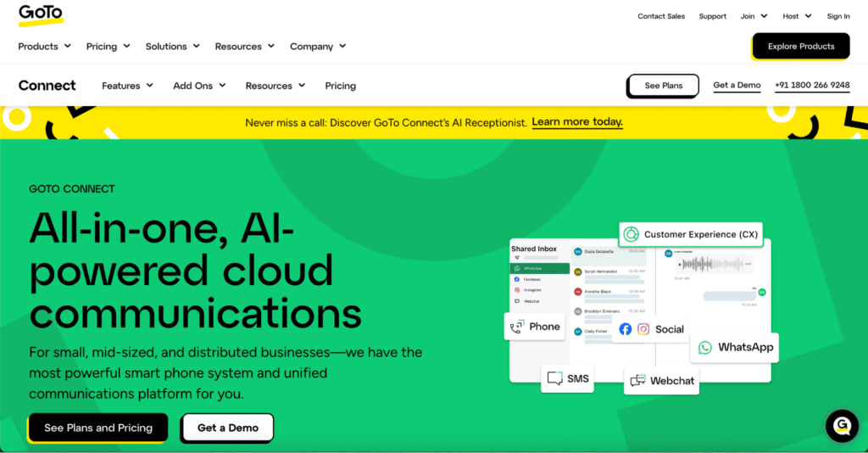Click the WhatsApp icon in hero graphic
The width and height of the screenshot is (868, 453).
point(705,347)
